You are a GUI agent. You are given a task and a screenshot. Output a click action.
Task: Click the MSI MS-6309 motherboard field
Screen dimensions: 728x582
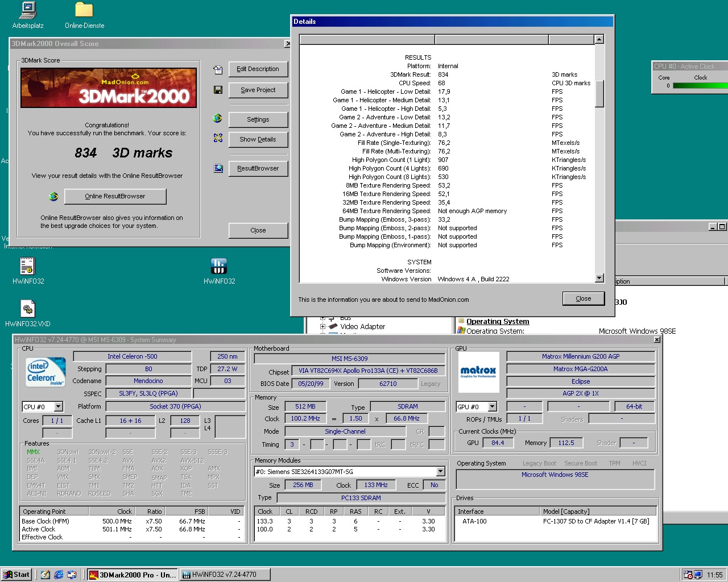[349, 359]
